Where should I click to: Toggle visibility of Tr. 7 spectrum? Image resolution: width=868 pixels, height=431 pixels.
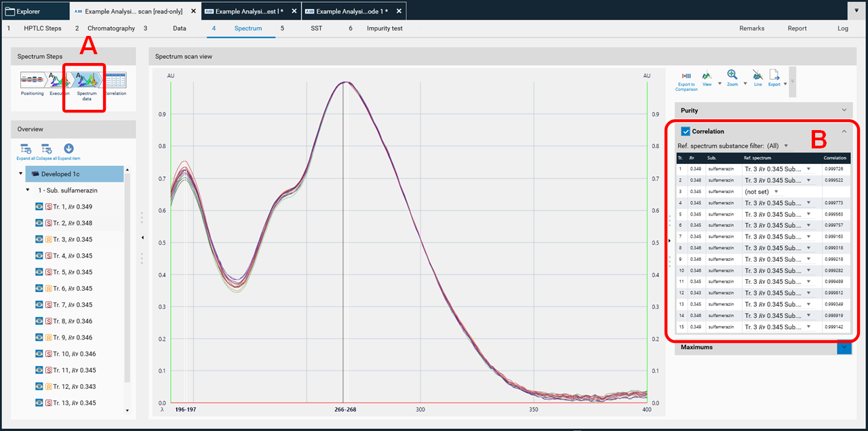39,305
